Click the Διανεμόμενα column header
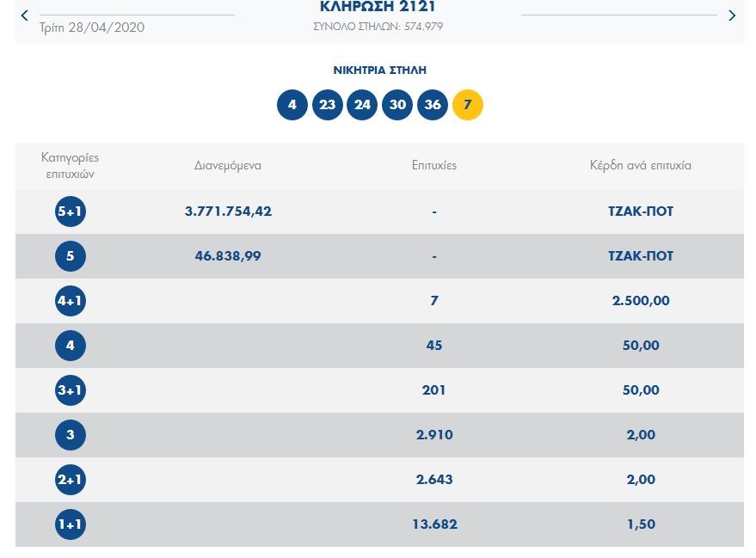756x558 pixels. pyautogui.click(x=228, y=165)
